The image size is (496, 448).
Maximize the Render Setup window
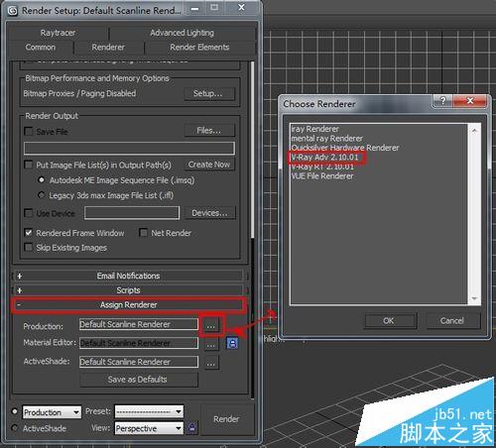point(214,8)
